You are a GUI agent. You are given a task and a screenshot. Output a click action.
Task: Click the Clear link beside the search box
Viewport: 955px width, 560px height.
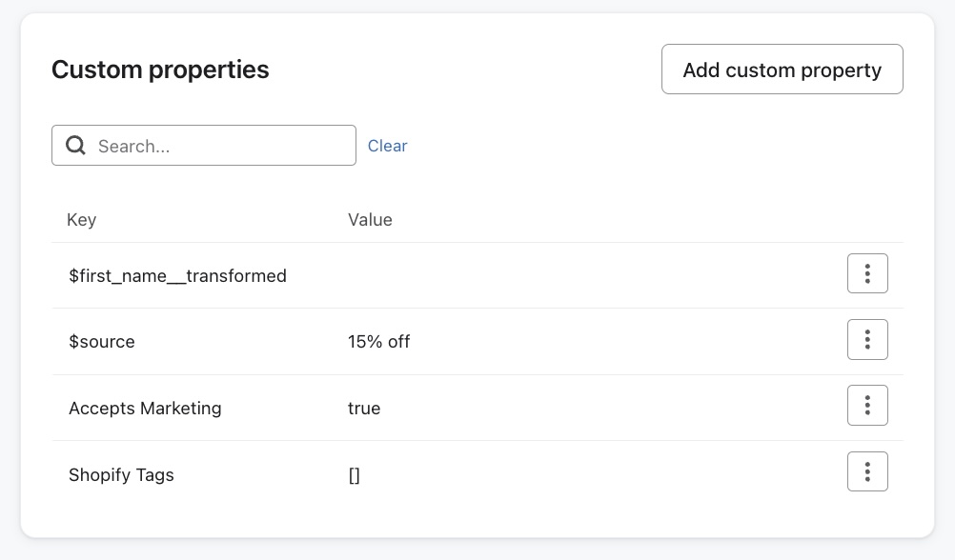point(387,146)
